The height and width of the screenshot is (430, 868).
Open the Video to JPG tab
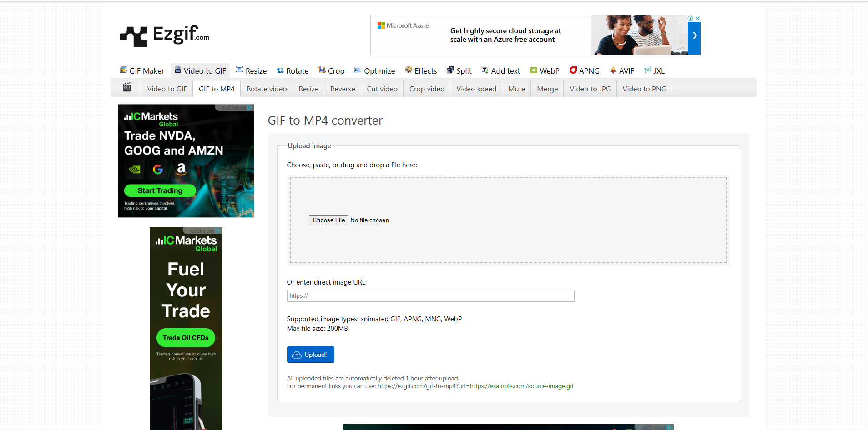tap(590, 89)
